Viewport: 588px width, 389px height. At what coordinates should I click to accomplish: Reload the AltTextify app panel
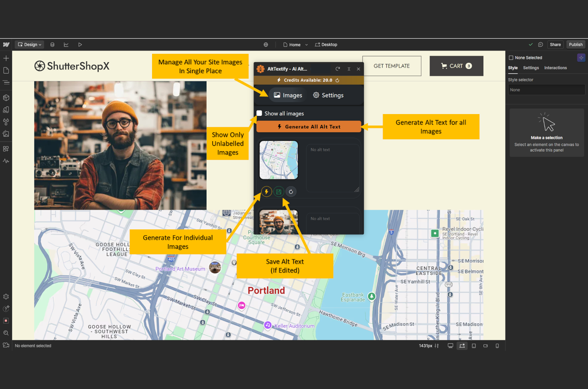coord(338,69)
